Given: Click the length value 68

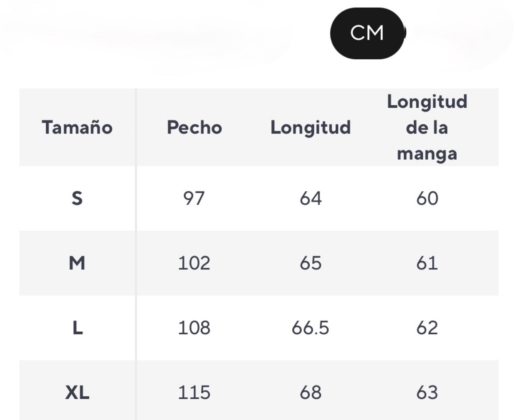Looking at the screenshot, I should [x=310, y=392].
